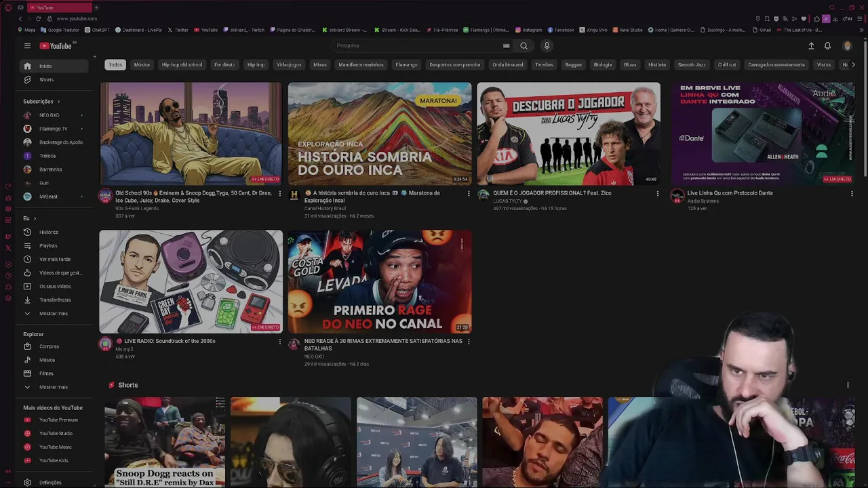
Task: Expand the Eu section
Action: (30, 218)
